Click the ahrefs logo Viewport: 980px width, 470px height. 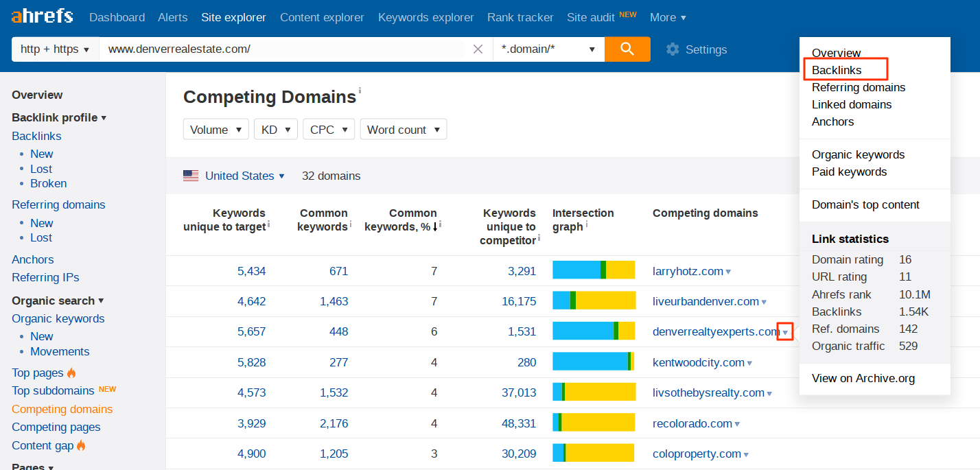(x=42, y=16)
